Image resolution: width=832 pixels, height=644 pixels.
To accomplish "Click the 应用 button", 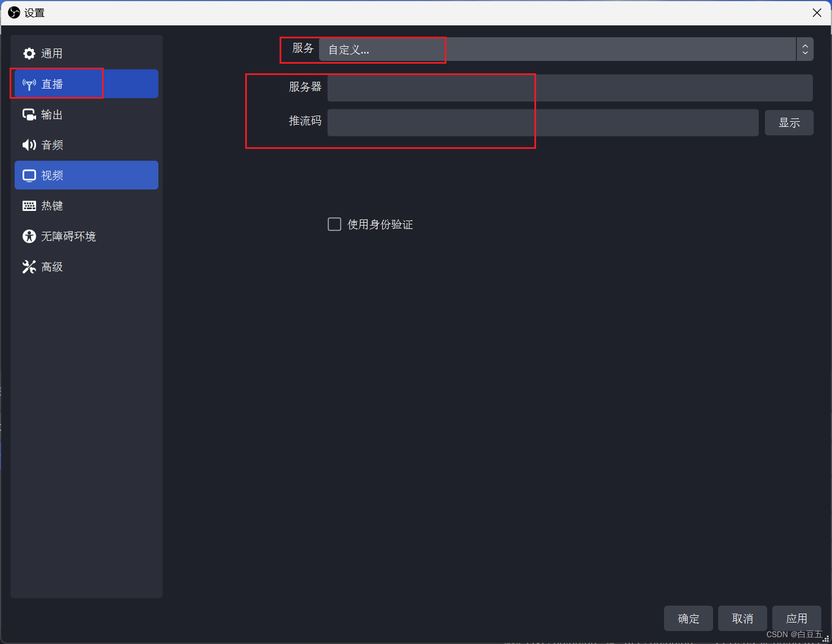I will coord(796,619).
